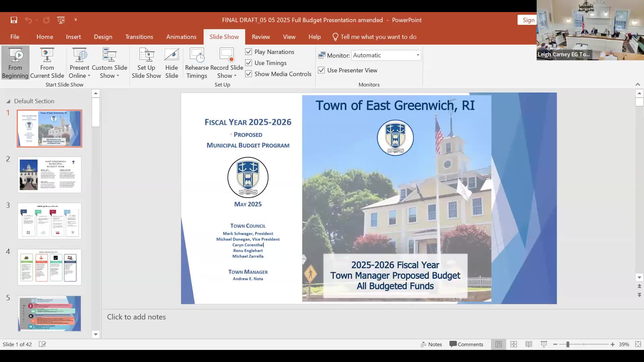Collapse the Default Section in slide panel

[x=8, y=101]
